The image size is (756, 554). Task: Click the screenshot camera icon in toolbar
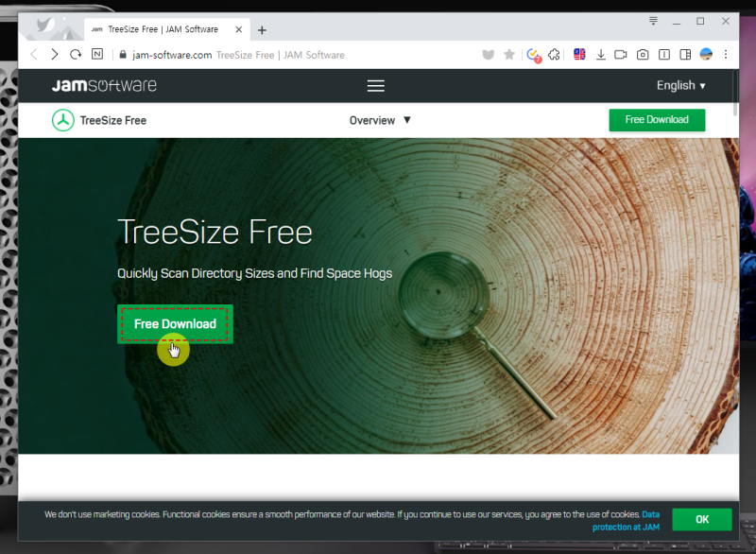pos(642,54)
